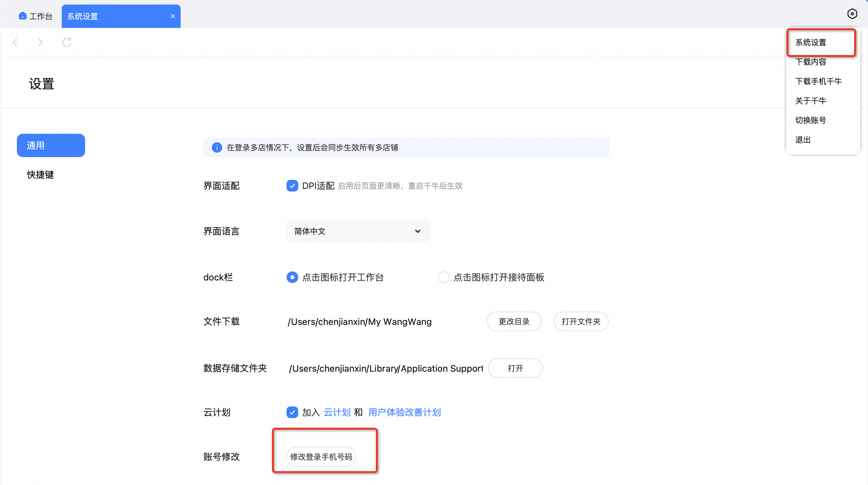
Task: Toggle the DPI适配 checkbox
Action: click(292, 186)
